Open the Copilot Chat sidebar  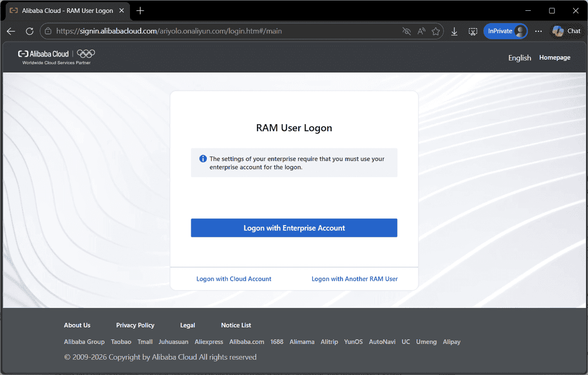[x=566, y=31]
